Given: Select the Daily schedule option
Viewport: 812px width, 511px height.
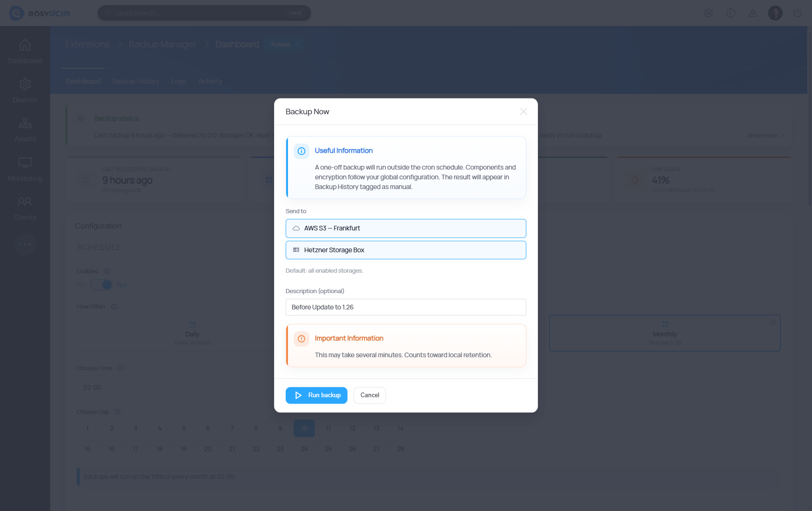Looking at the screenshot, I should [192, 334].
